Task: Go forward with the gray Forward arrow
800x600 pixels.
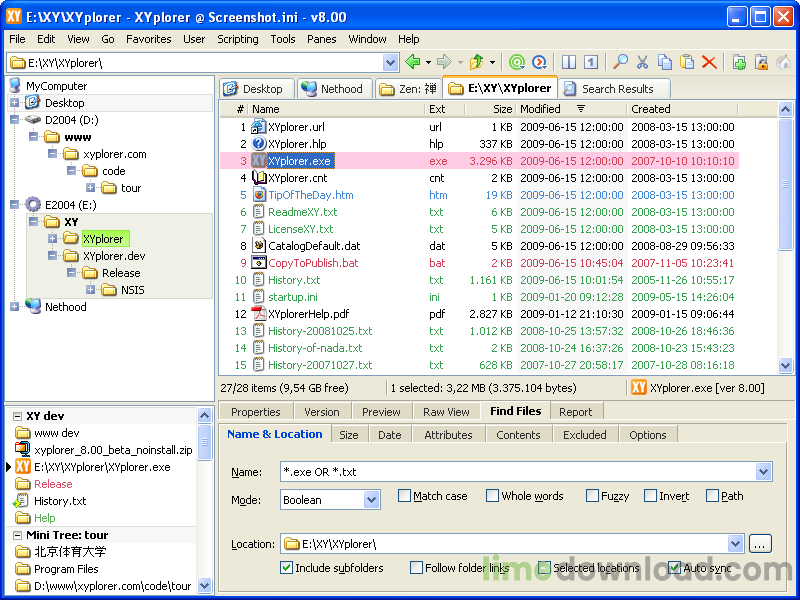Action: [x=444, y=62]
